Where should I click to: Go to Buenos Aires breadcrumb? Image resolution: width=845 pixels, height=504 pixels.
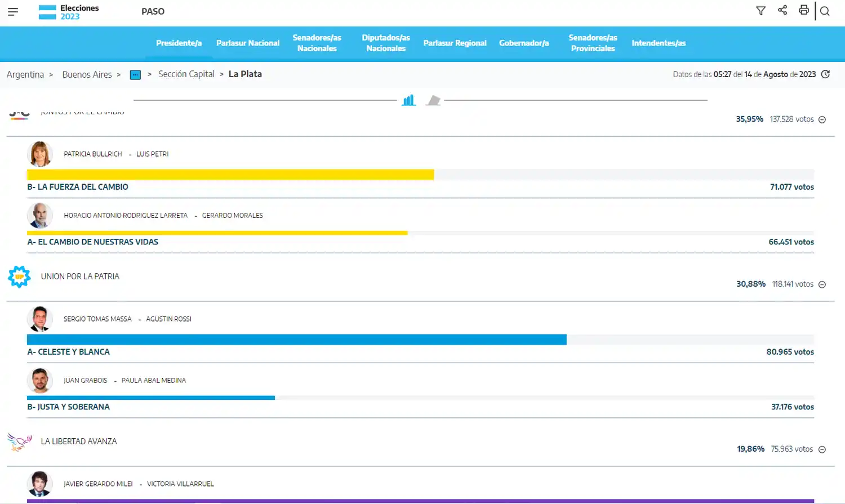87,74
